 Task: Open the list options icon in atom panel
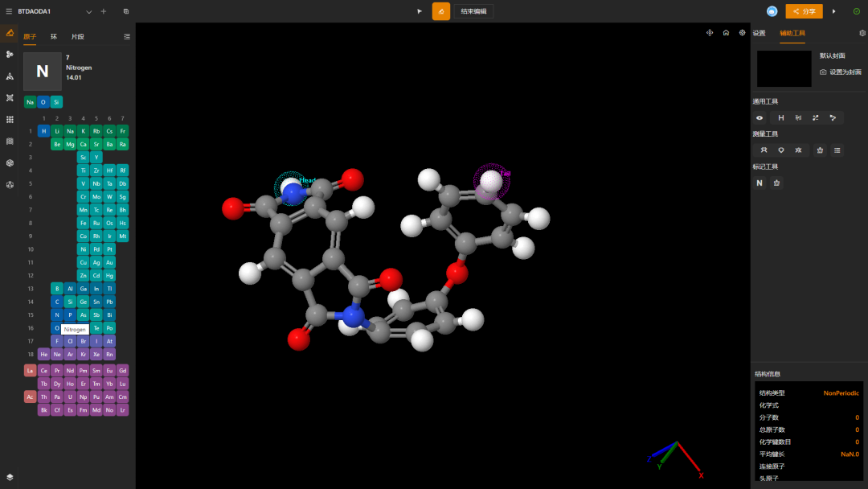tap(127, 36)
